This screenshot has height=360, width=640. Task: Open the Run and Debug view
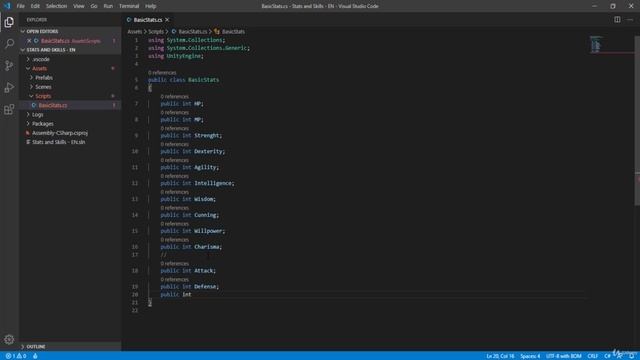click(x=9, y=87)
